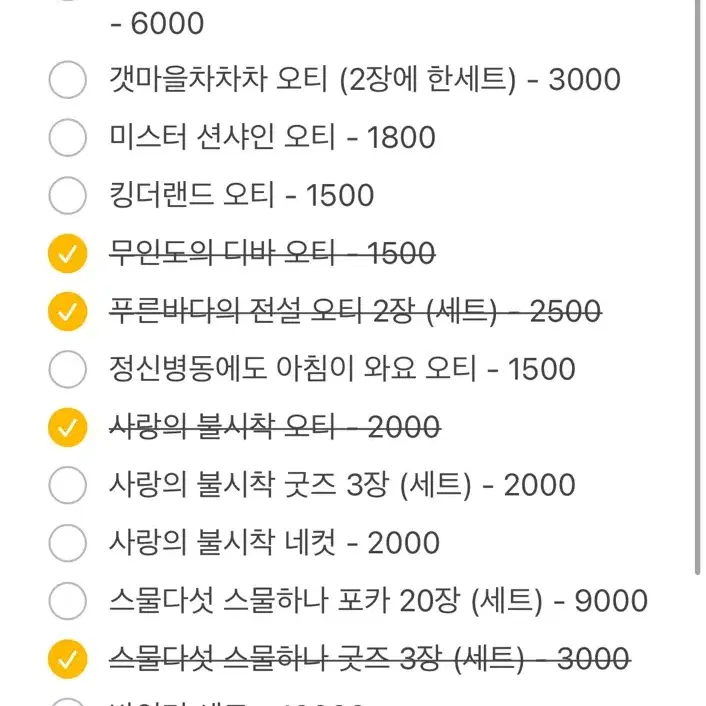
Task: Check the 스물다섯 스물하나 포카 20장 circle
Action: pos(68,601)
